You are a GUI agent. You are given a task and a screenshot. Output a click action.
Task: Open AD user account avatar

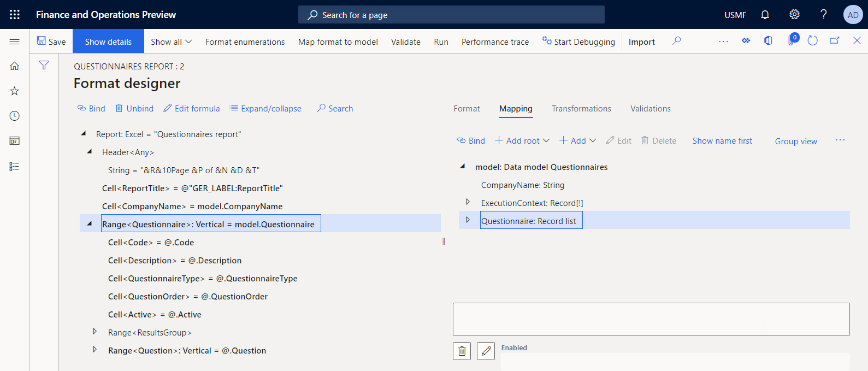point(853,15)
